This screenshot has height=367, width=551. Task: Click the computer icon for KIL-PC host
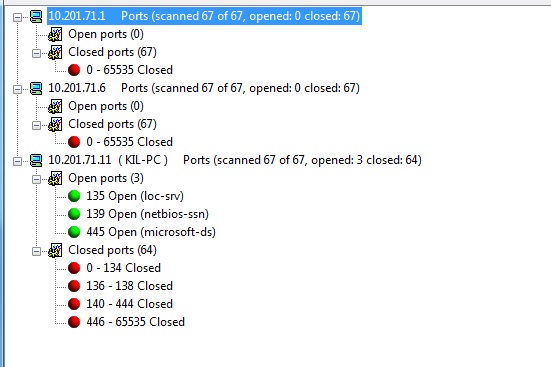pyautogui.click(x=36, y=160)
